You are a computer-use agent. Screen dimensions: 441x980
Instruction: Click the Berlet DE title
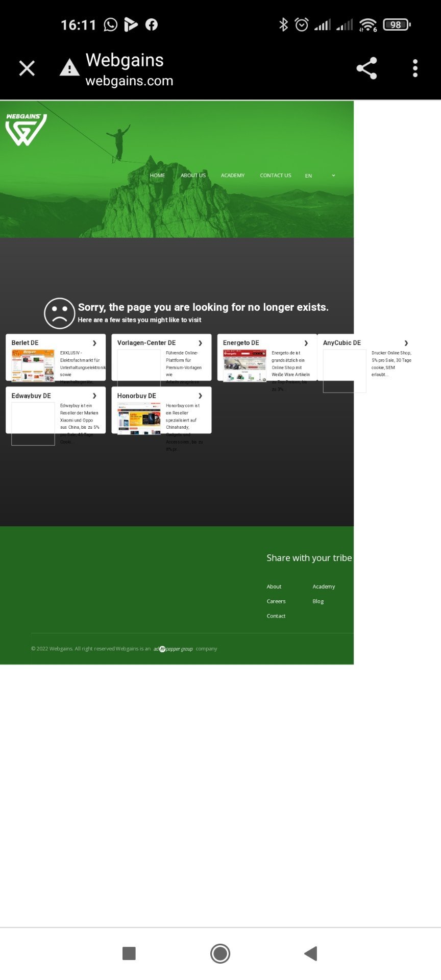[x=25, y=343]
